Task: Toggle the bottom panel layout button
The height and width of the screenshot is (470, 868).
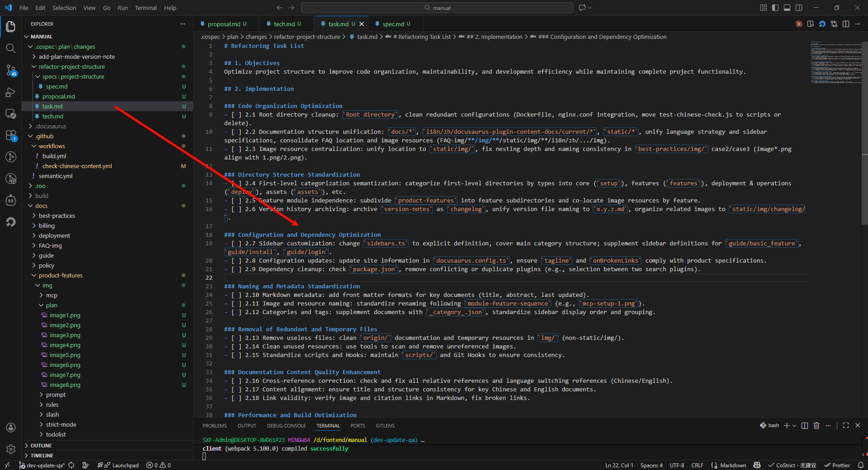Action: [787, 8]
